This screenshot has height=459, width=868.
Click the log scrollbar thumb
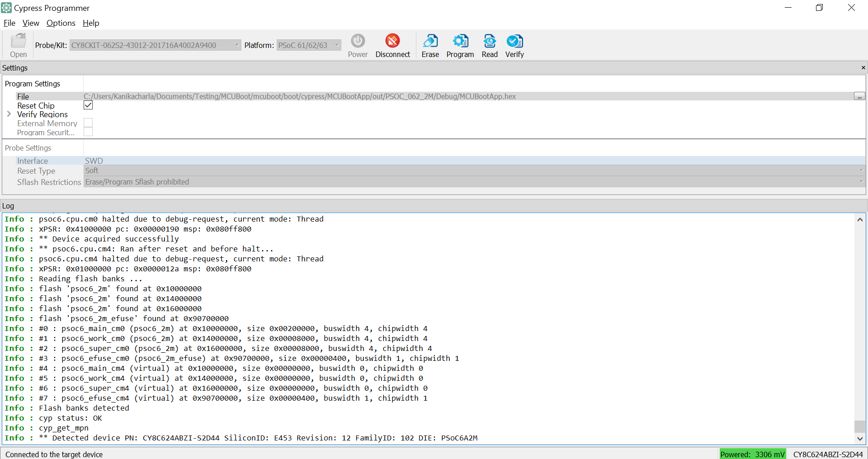point(860,426)
